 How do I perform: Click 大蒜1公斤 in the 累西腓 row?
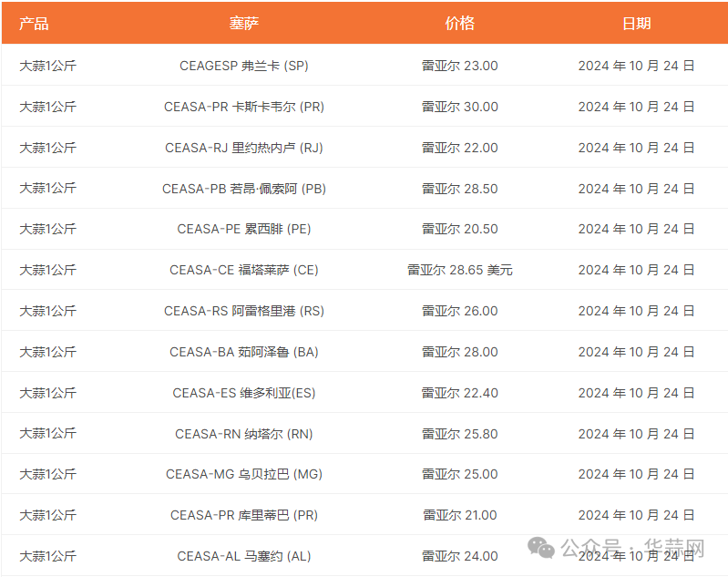[47, 229]
